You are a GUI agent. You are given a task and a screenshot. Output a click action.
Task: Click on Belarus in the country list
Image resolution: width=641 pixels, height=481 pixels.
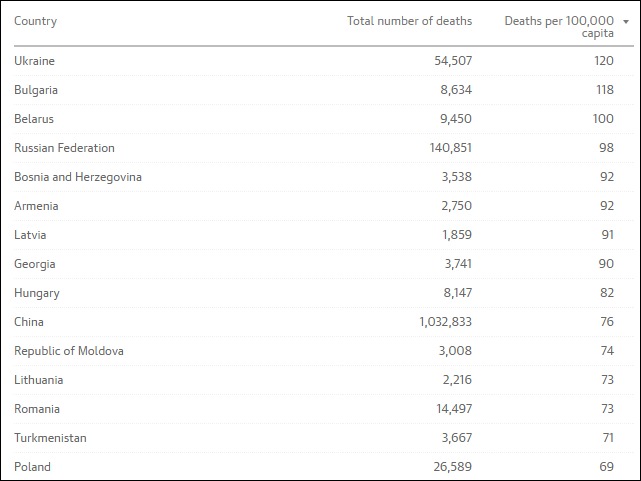(x=34, y=119)
